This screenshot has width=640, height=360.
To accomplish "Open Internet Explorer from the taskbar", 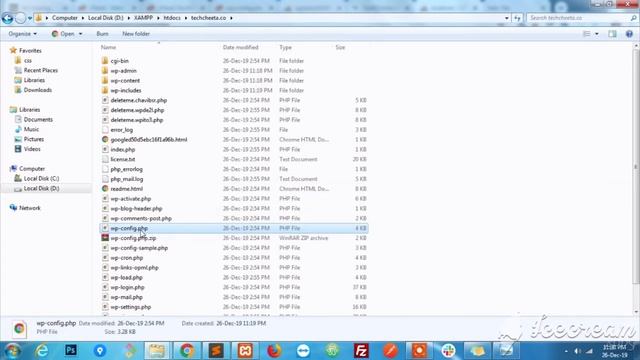I will pyautogui.click(x=42, y=350).
